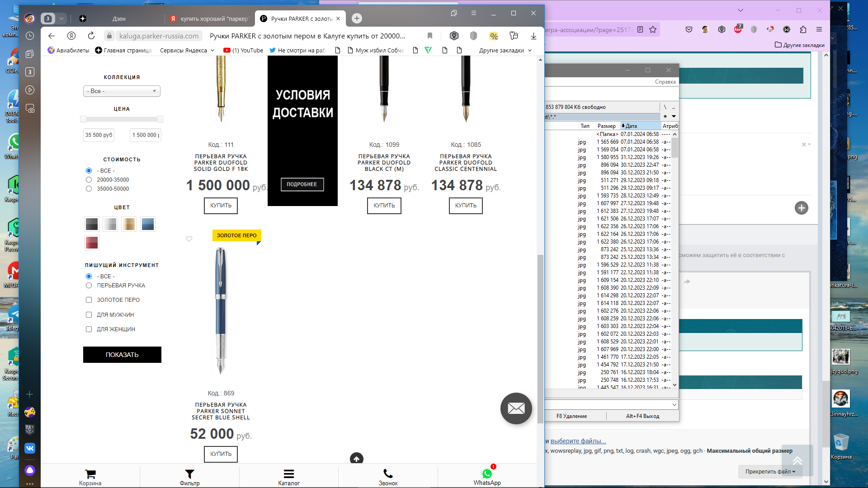Open the Коллекция dropdown
The width and height of the screenshot is (868, 488).
(122, 91)
